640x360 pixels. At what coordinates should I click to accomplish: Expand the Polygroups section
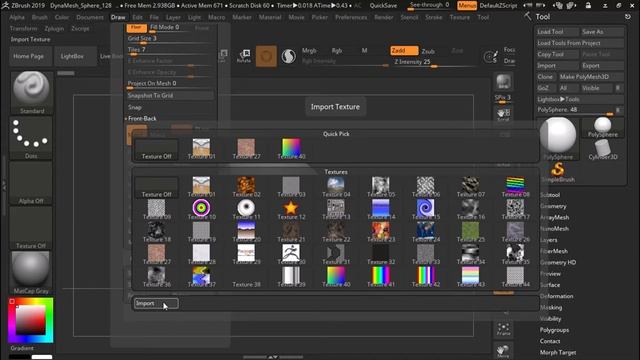tap(554, 330)
